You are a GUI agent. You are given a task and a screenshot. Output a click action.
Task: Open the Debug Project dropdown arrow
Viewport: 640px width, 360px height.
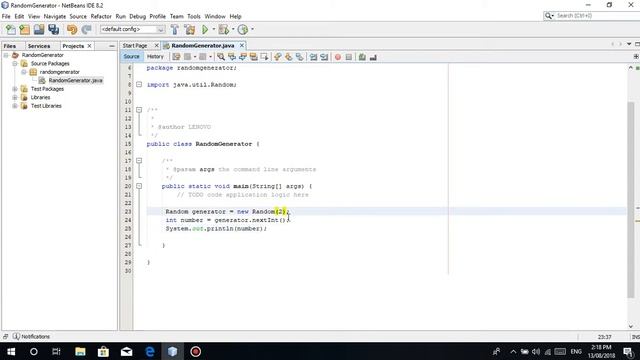click(x=233, y=29)
